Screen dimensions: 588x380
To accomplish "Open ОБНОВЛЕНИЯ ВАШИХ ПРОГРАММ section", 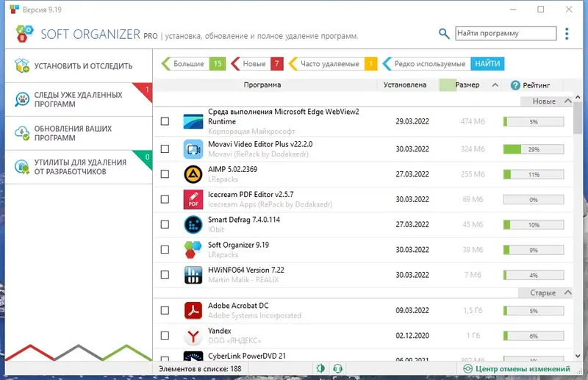I will pos(79,133).
